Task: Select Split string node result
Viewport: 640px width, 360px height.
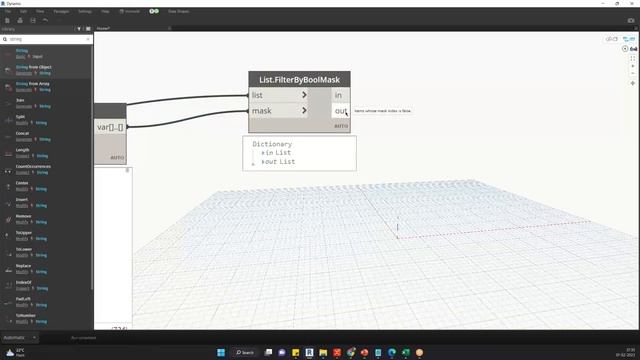Action: click(x=46, y=120)
